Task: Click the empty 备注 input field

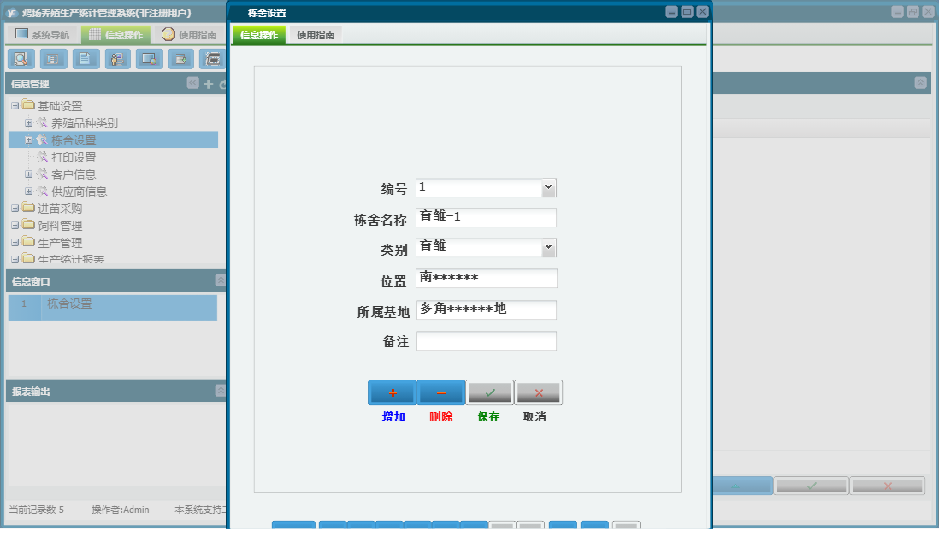Action: pos(487,341)
